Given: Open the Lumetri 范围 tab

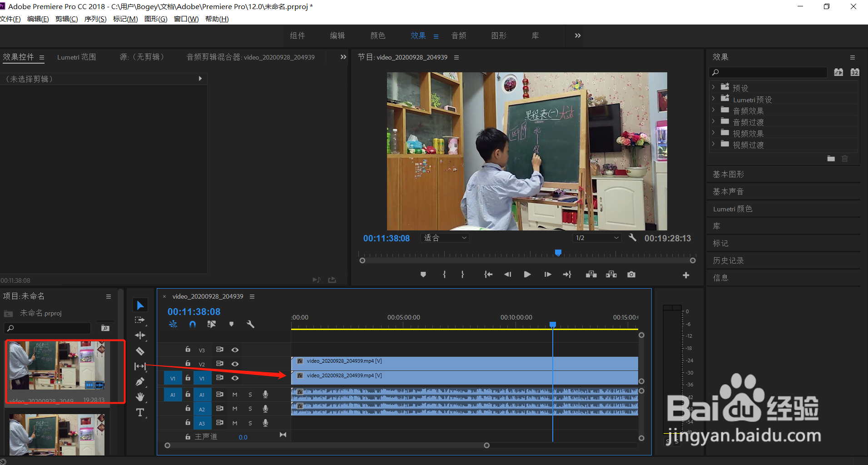Looking at the screenshot, I should point(76,57).
